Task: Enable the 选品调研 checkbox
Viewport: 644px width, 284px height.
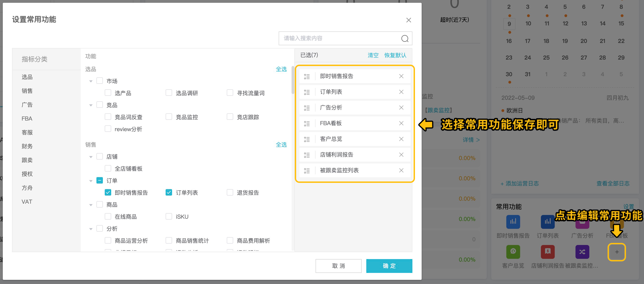Action: (x=169, y=93)
